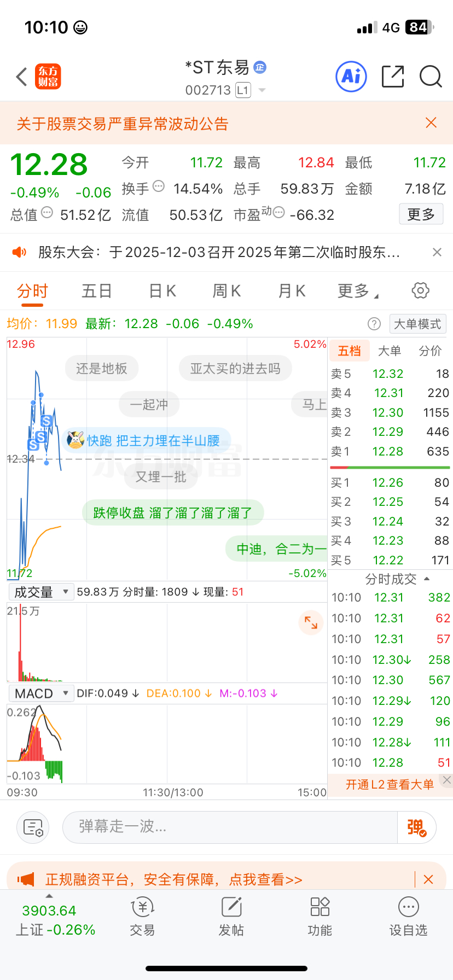Tap the trade row with volume 382
Viewport: 453px width, 980px height.
(x=390, y=597)
